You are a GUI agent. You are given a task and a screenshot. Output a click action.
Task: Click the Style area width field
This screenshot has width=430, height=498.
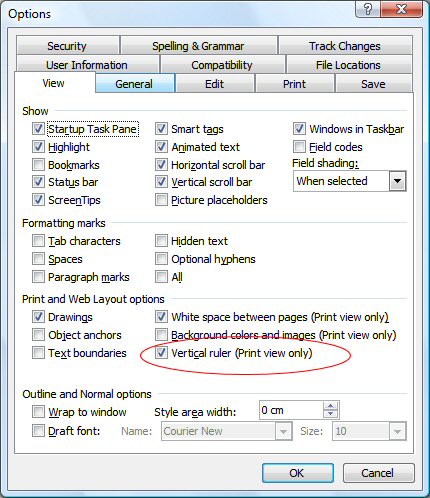291,410
